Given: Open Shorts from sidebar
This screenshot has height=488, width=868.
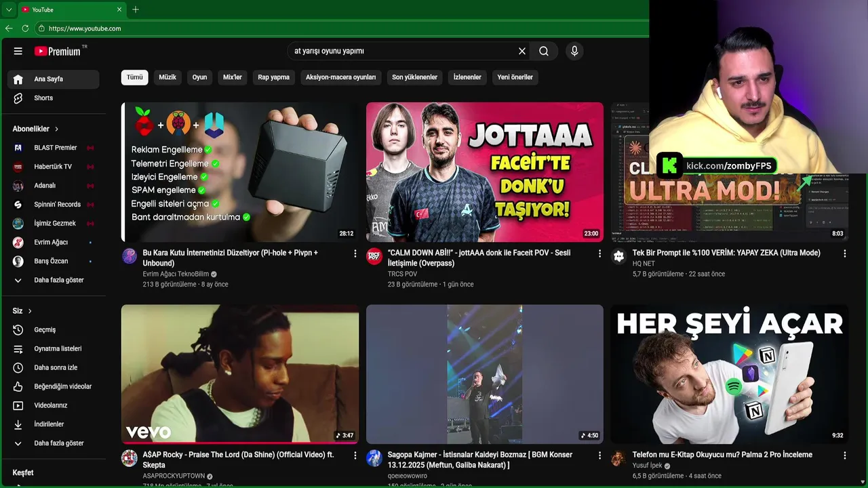Looking at the screenshot, I should [x=53, y=98].
